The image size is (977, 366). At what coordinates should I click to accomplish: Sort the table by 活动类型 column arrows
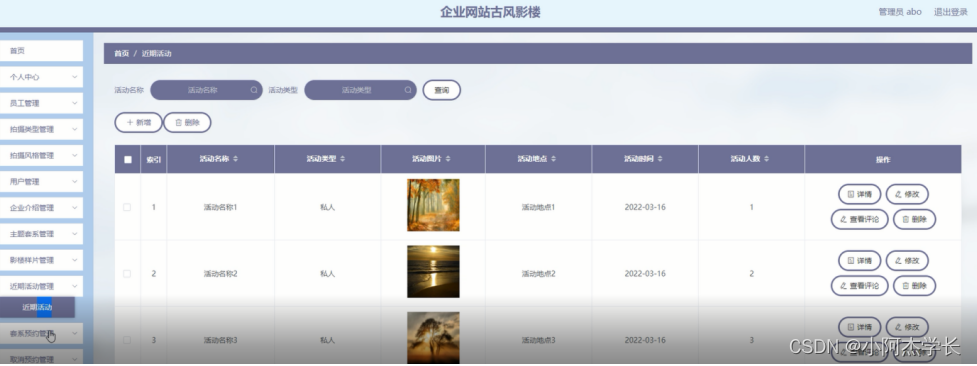(343, 160)
